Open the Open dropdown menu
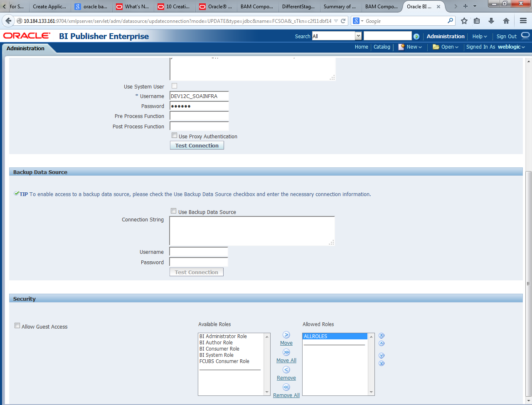This screenshot has height=405, width=532. tap(446, 47)
